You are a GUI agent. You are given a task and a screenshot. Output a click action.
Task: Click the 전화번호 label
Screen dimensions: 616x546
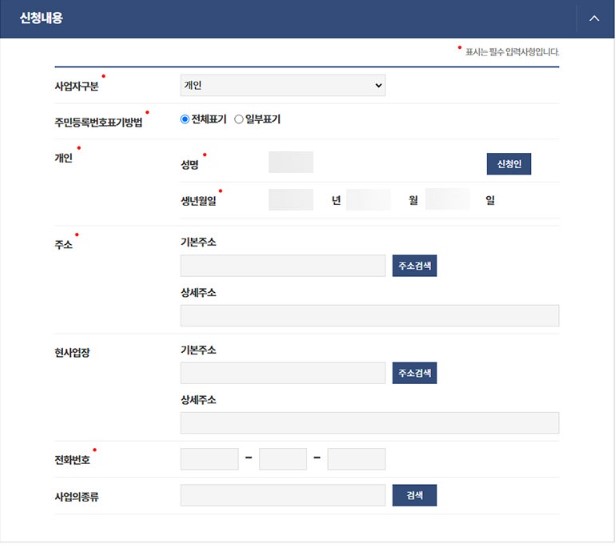72,460
